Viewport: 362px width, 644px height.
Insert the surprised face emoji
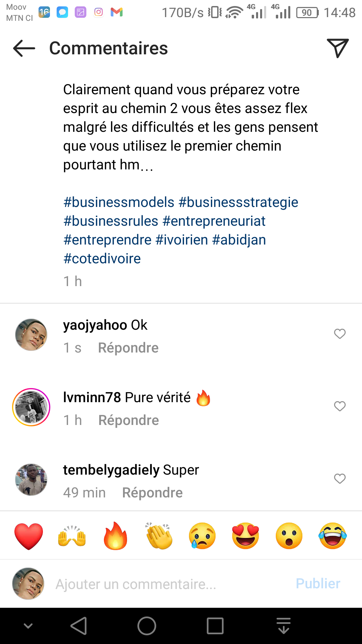coord(289,536)
